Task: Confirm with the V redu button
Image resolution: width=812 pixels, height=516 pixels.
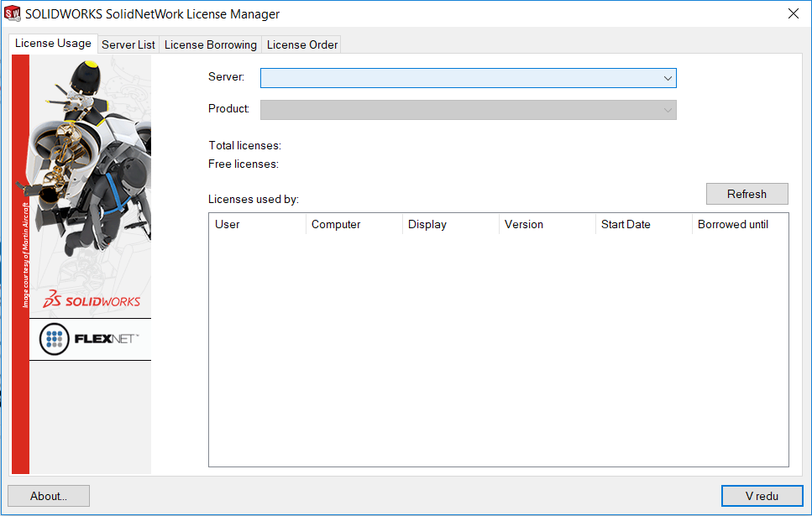Action: point(762,496)
